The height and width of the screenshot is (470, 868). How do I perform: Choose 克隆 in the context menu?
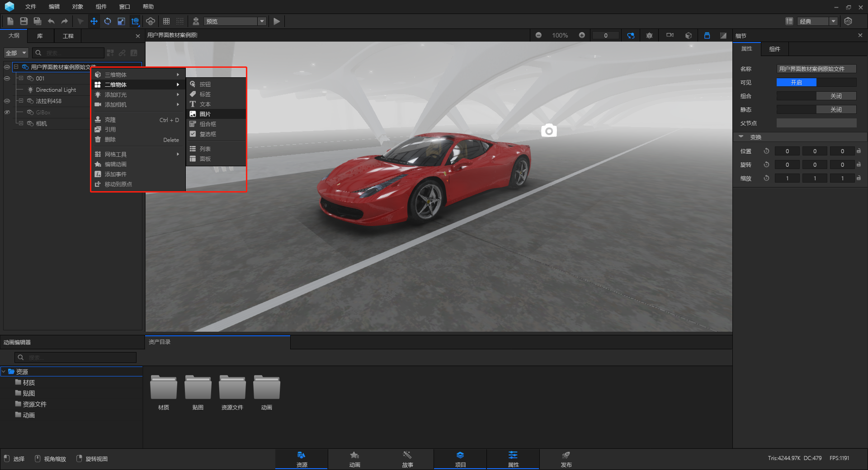138,120
